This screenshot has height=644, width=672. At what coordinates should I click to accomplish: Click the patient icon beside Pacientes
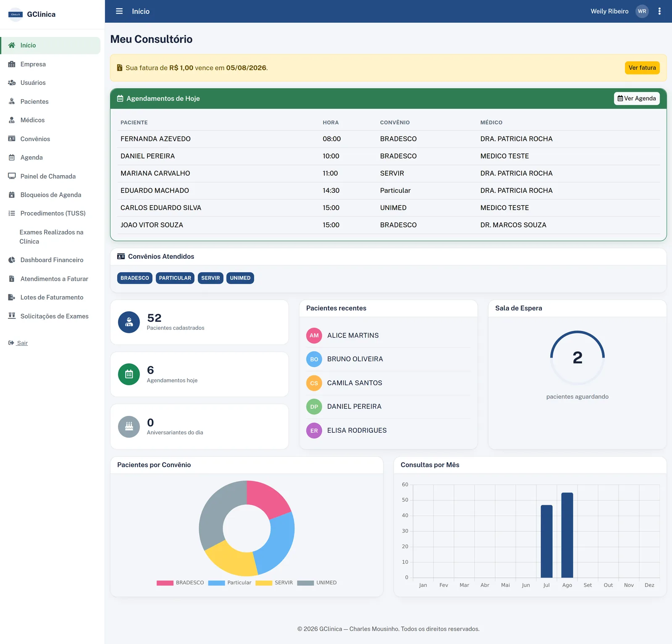(12, 102)
